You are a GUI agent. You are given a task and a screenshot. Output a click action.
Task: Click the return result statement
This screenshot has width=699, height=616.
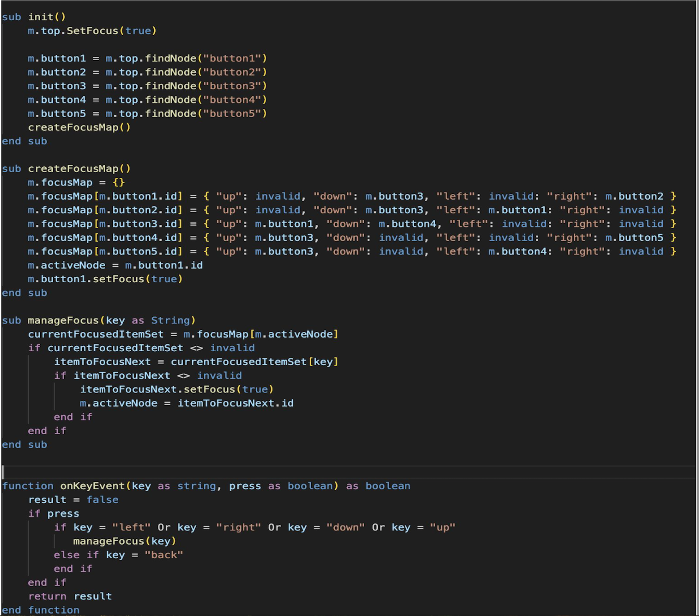70,596
